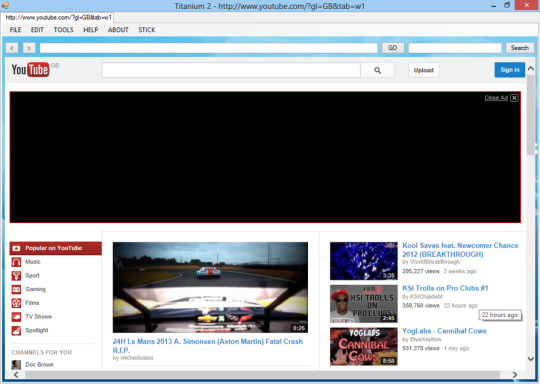Open the FILE menu
Image resolution: width=540 pixels, height=384 pixels.
pos(15,30)
